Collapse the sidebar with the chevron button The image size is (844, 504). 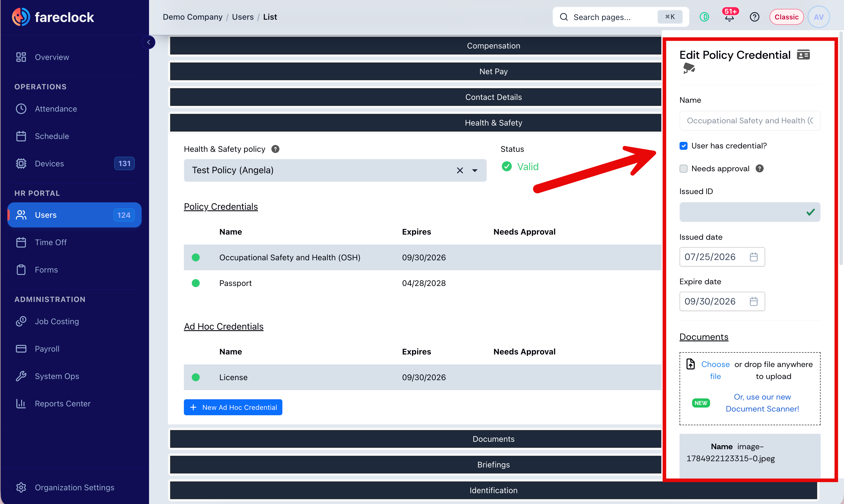coord(148,42)
